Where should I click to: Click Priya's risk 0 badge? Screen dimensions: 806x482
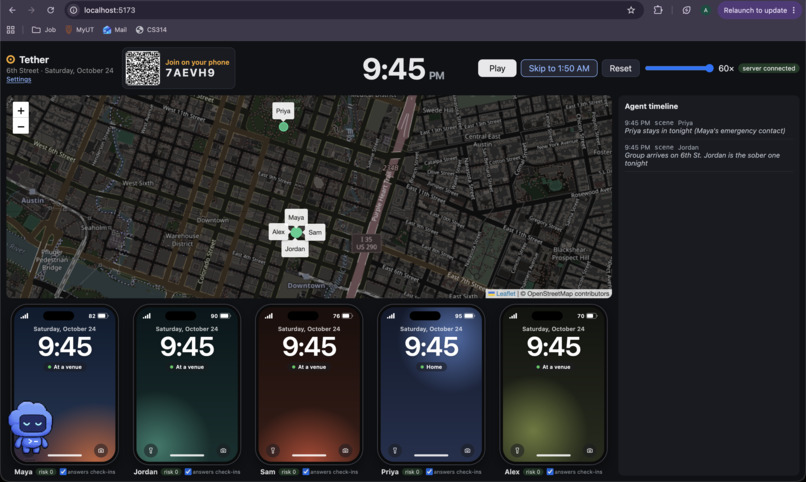pyautogui.click(x=412, y=472)
